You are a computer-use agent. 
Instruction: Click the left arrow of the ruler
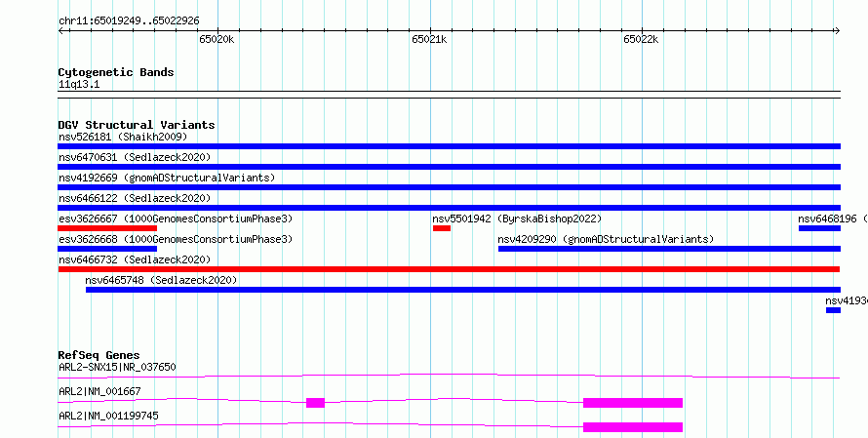pyautogui.click(x=61, y=31)
